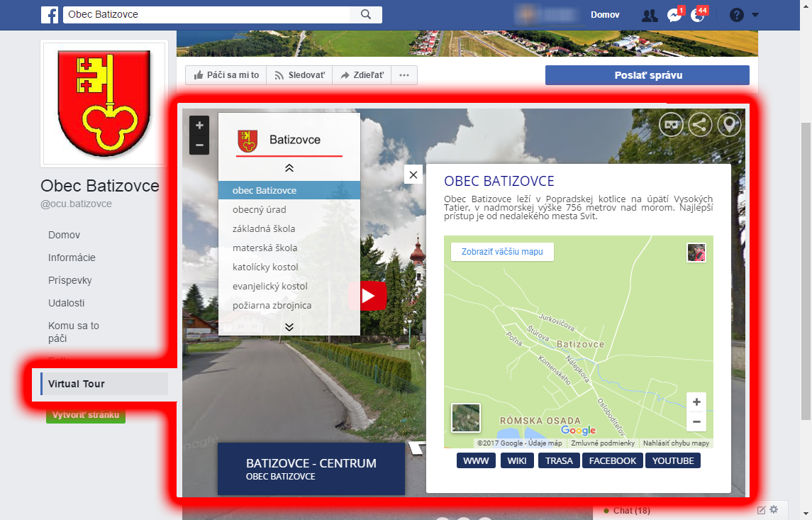The image size is (812, 520).
Task: Click the FACEBOOK button in info panel
Action: coord(613,460)
